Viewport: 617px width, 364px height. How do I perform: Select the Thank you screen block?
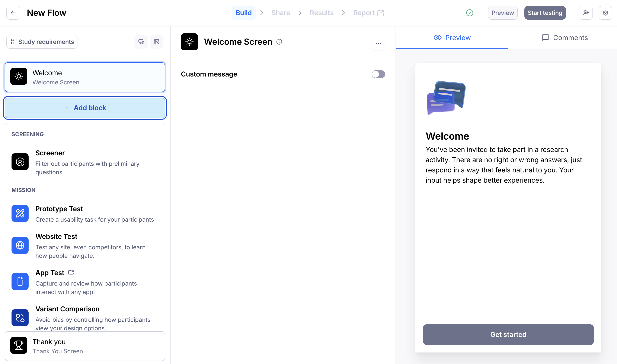tap(85, 346)
